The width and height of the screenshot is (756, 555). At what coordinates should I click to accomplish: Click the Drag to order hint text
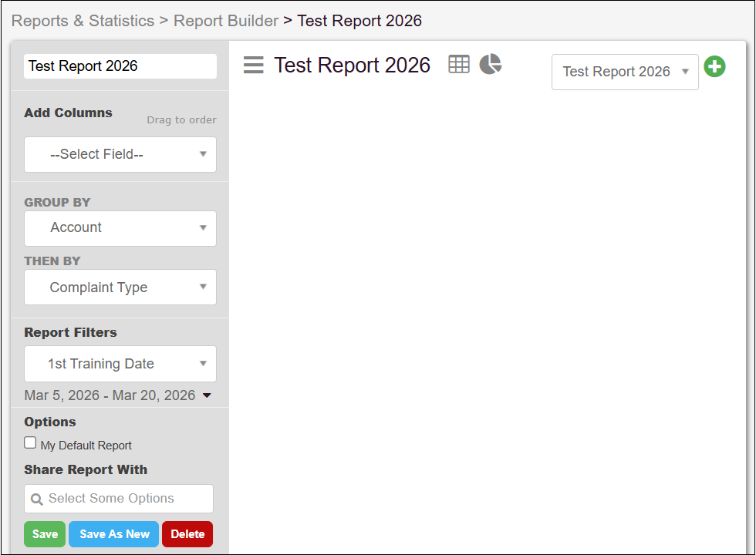pyautogui.click(x=181, y=119)
